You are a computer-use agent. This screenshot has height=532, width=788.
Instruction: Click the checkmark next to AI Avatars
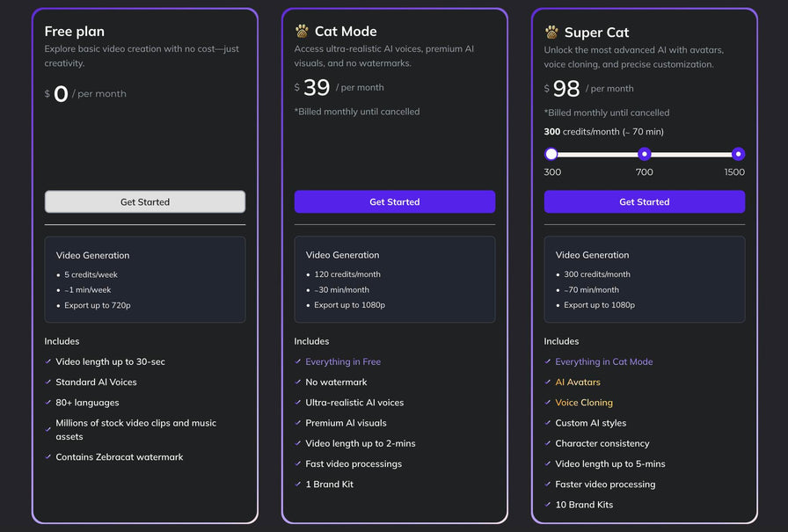pyautogui.click(x=548, y=382)
